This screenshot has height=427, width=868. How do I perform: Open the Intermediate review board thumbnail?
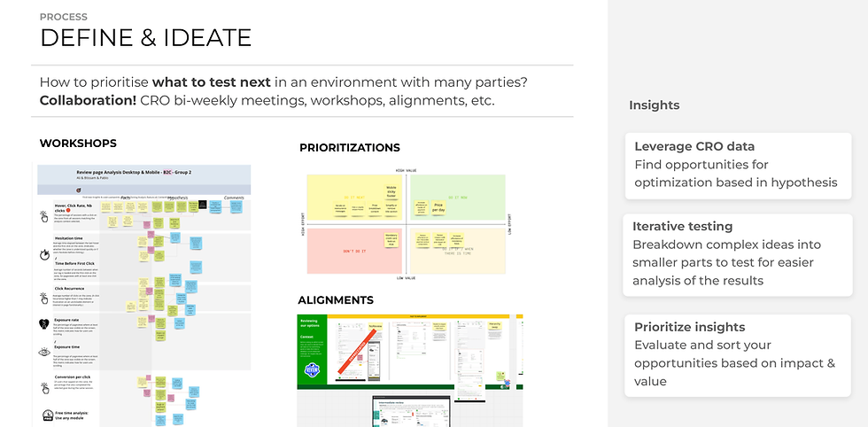(413, 411)
